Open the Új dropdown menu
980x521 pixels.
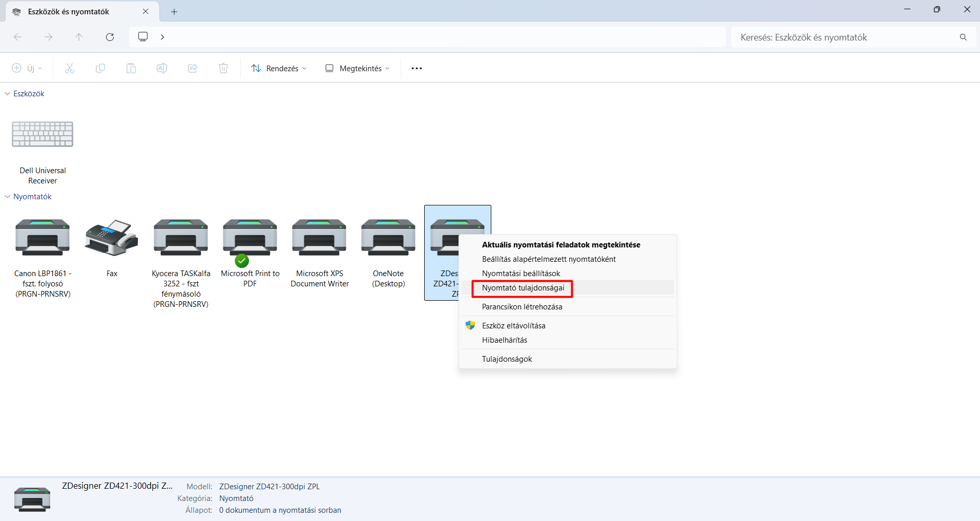pyautogui.click(x=27, y=68)
